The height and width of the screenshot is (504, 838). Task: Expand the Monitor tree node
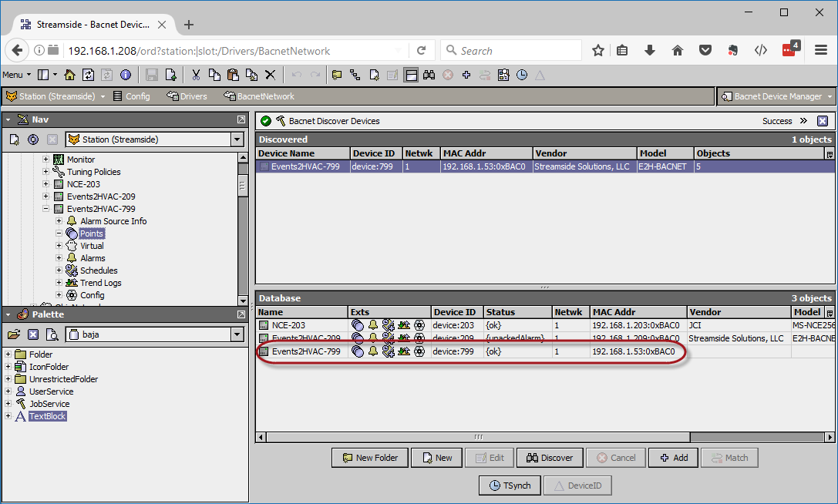[46, 160]
